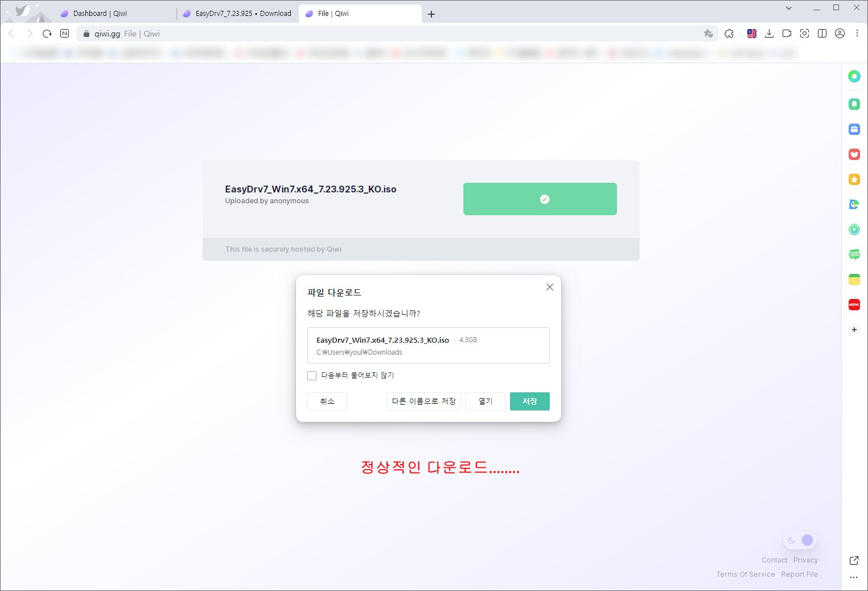Screen dimensions: 868x591
Task: Click the 'Uploaded by anonymous' text
Action: [x=267, y=201]
